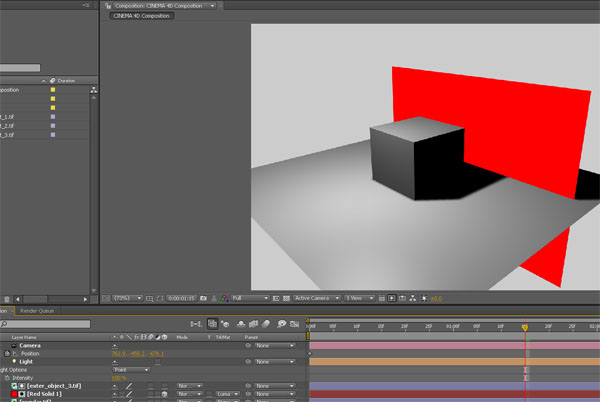Click the timeline search magnifier icon
This screenshot has width=600, height=402.
(x=4, y=324)
